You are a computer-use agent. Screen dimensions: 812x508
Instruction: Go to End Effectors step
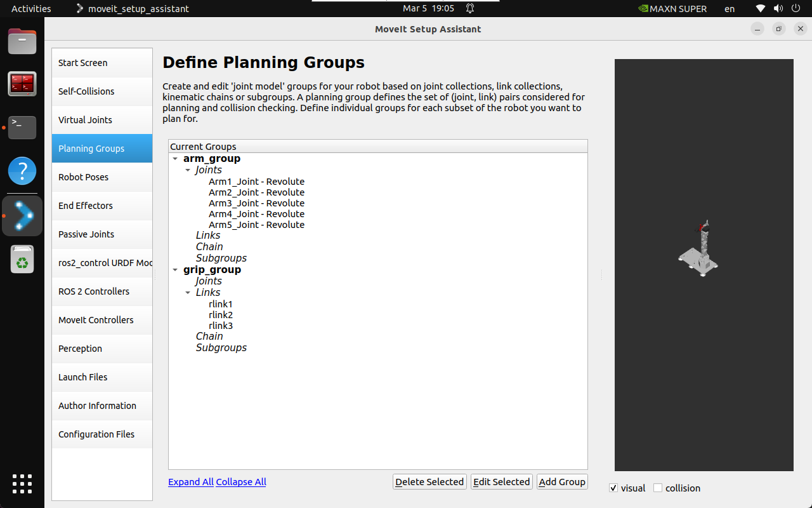(102, 206)
